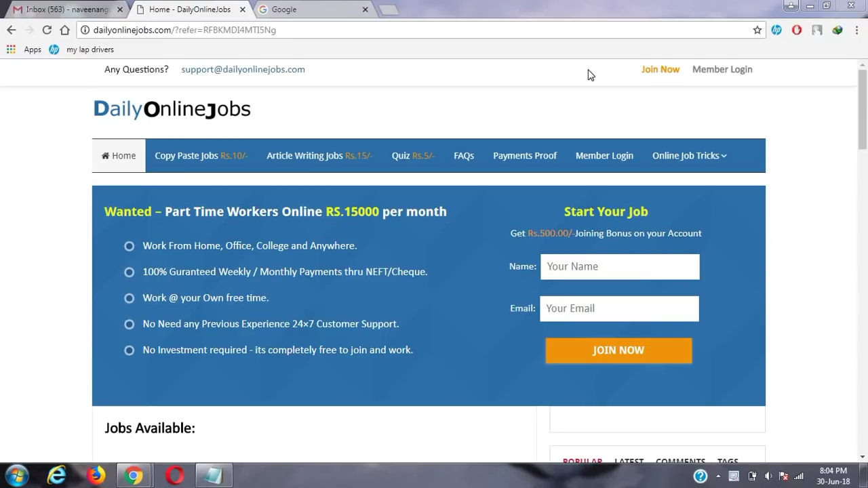Open the volume speaker tray icon
868x488 pixels.
(768, 476)
